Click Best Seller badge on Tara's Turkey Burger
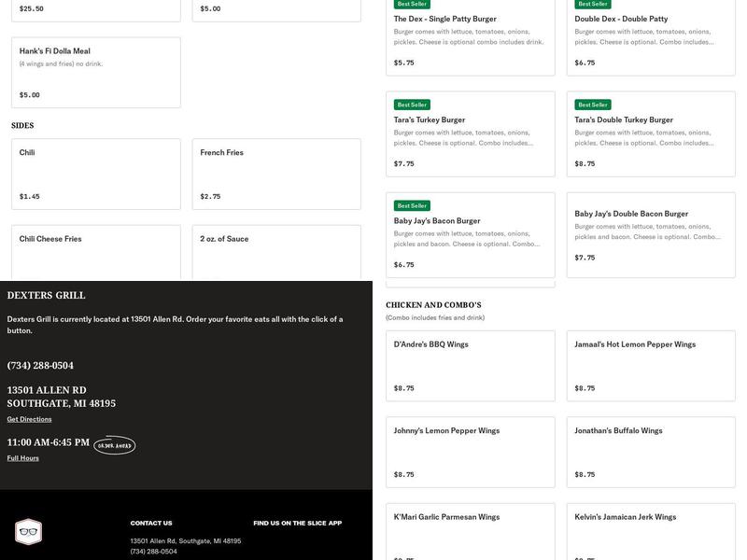 [x=411, y=105]
